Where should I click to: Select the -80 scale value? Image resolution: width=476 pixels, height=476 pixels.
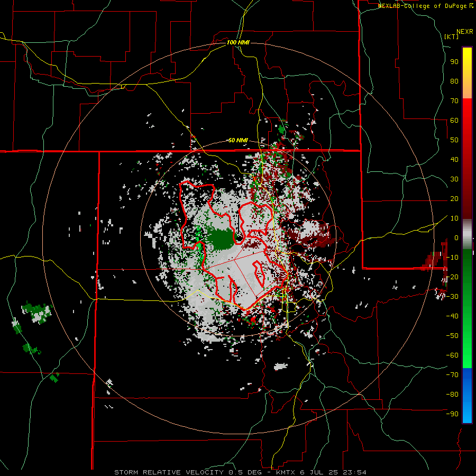pyautogui.click(x=452, y=395)
